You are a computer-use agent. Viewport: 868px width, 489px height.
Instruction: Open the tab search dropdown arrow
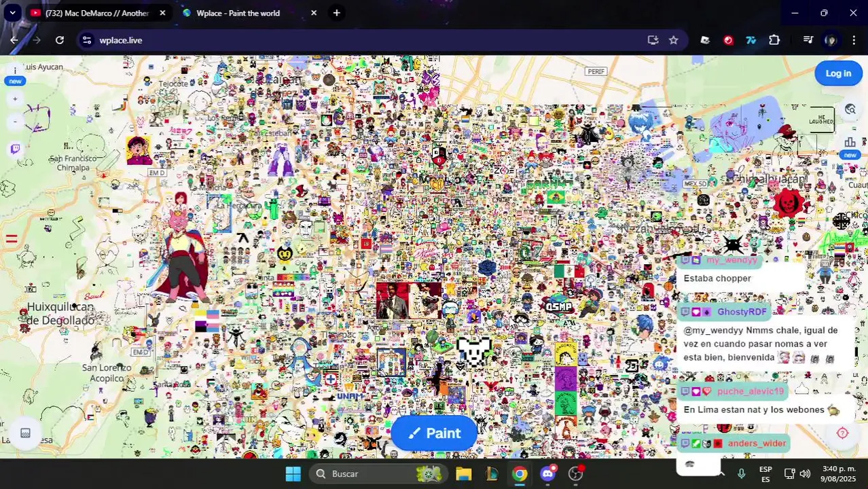(12, 13)
